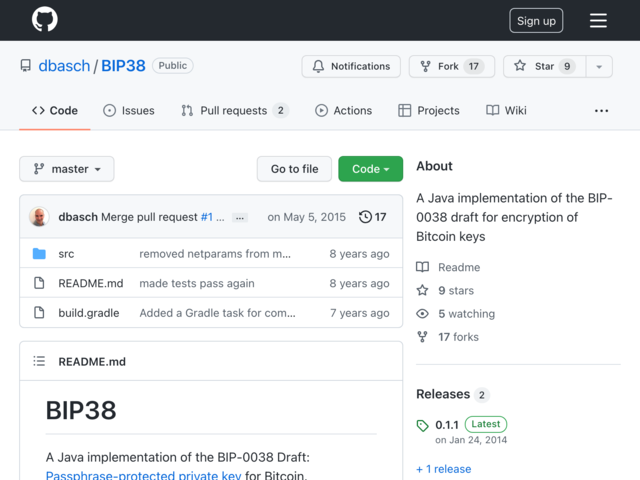Open the dbasch user profile link
640x480 pixels.
click(64, 66)
